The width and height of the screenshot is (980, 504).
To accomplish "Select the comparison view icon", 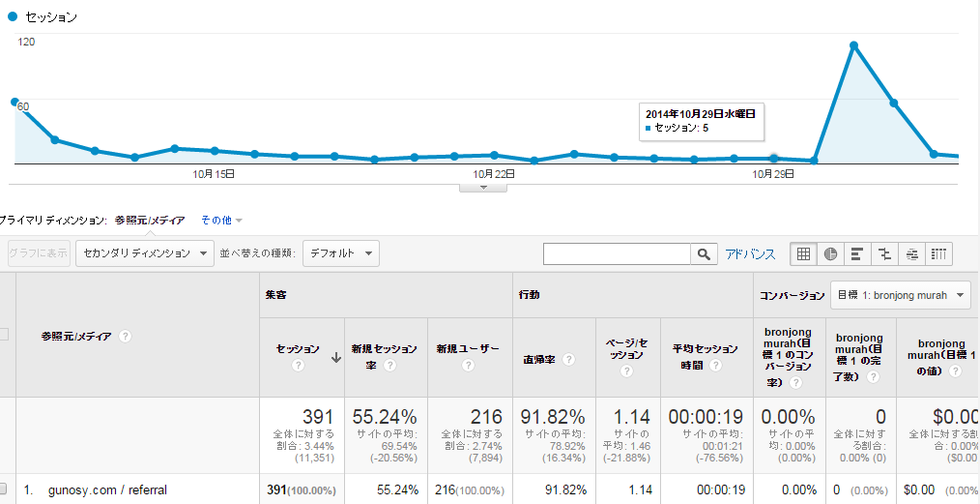I will (x=883, y=254).
